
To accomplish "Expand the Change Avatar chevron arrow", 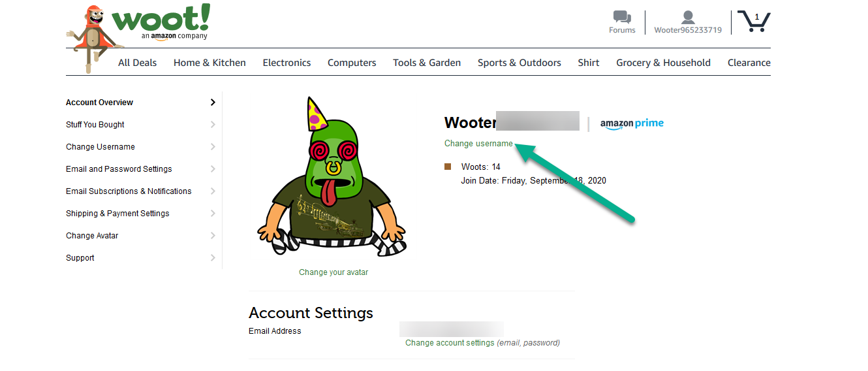I will [213, 236].
